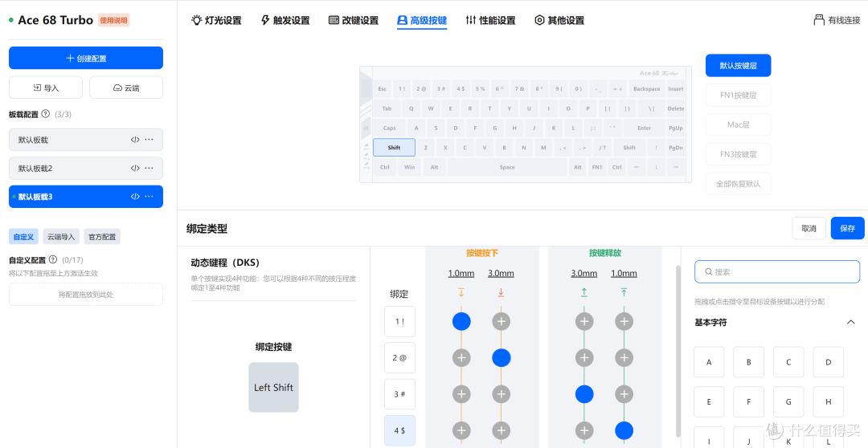Open code icon on 默认板载3 row
Screen dimensions: 868x448
(x=135, y=197)
